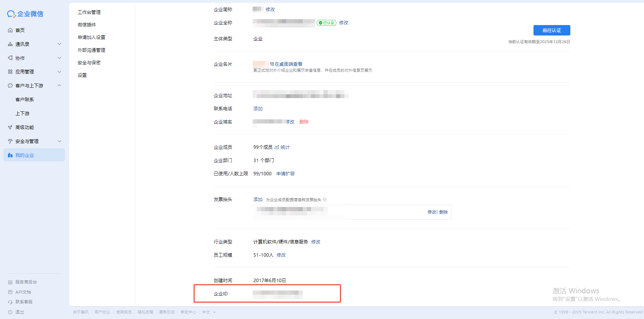Open 用户协议 footer link

102,312
